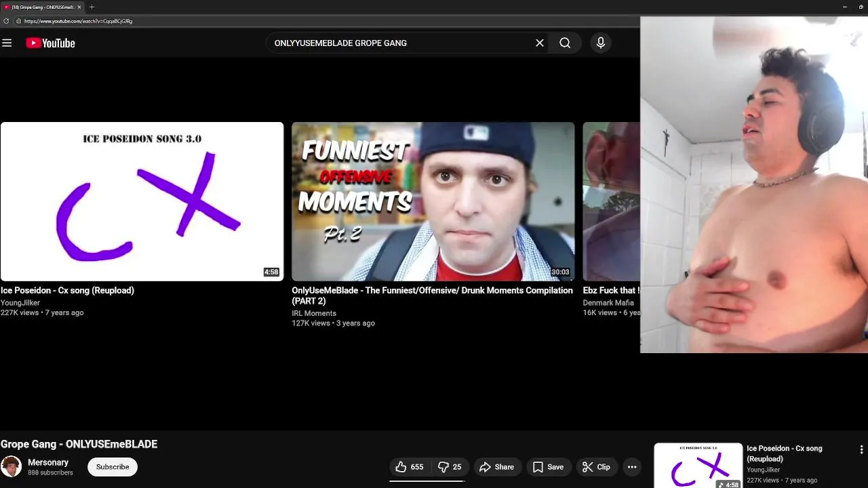Click the 888 subscribers text
This screenshot has width=868, height=488.
(x=50, y=473)
